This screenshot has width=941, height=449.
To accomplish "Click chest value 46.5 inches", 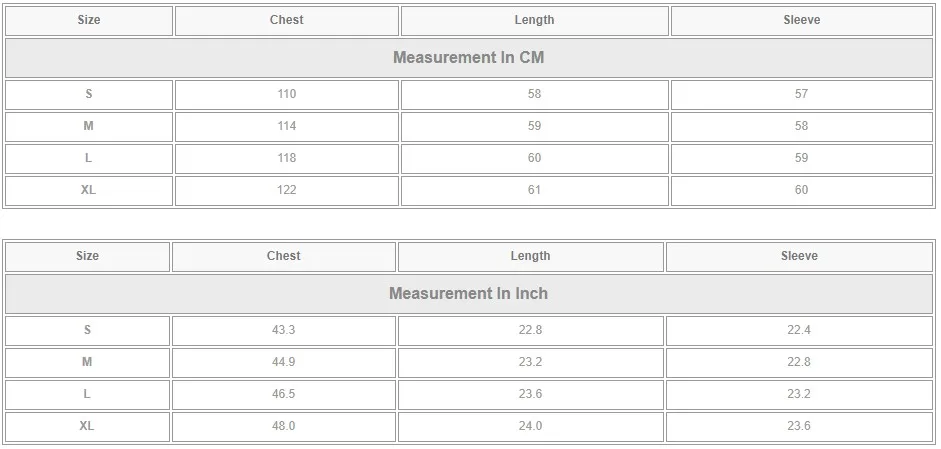I will pyautogui.click(x=283, y=394).
